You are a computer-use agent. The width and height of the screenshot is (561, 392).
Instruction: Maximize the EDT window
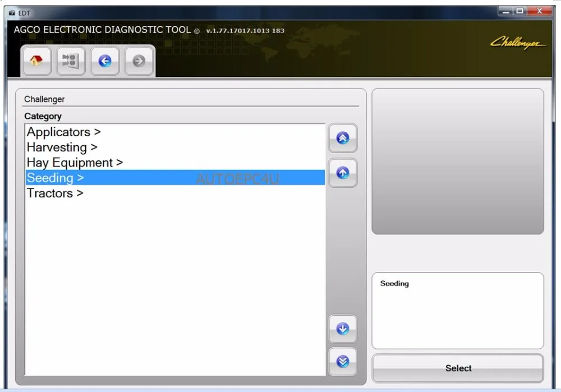pos(520,11)
